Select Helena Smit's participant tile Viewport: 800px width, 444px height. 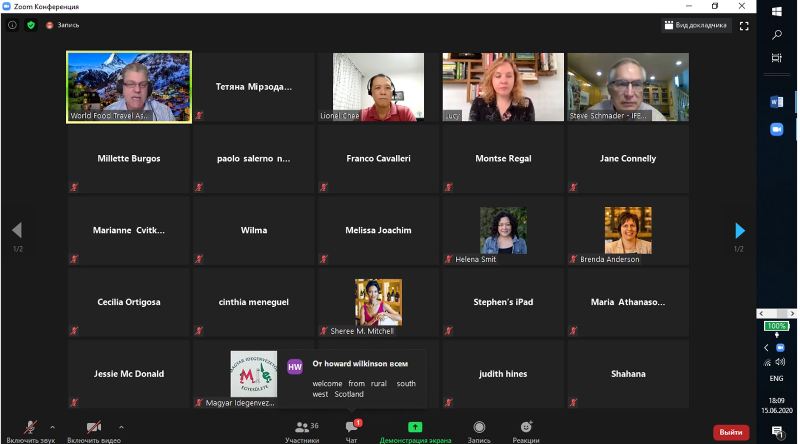click(503, 231)
